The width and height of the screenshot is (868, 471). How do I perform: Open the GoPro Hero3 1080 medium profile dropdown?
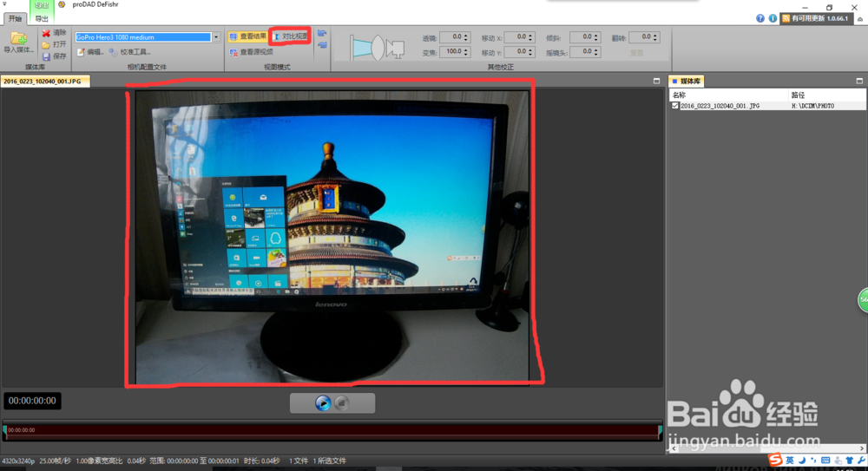(x=216, y=37)
